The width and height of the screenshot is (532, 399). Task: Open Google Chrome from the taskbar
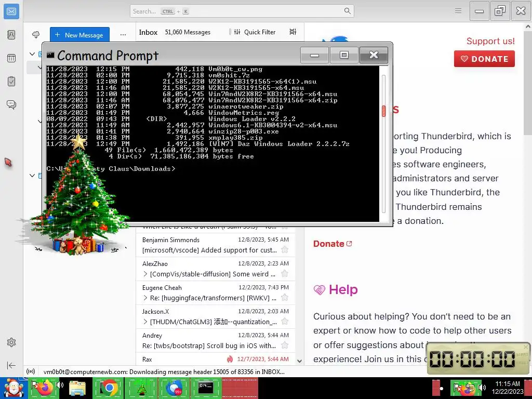[x=109, y=388]
